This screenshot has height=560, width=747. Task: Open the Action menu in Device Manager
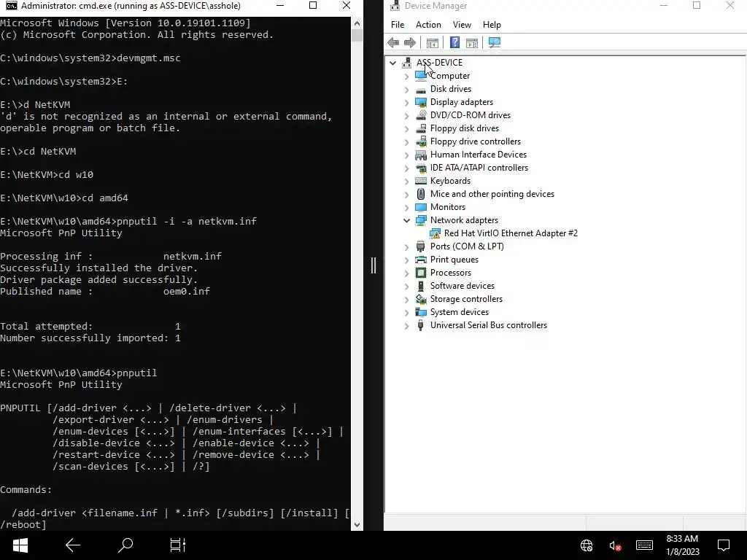point(428,25)
